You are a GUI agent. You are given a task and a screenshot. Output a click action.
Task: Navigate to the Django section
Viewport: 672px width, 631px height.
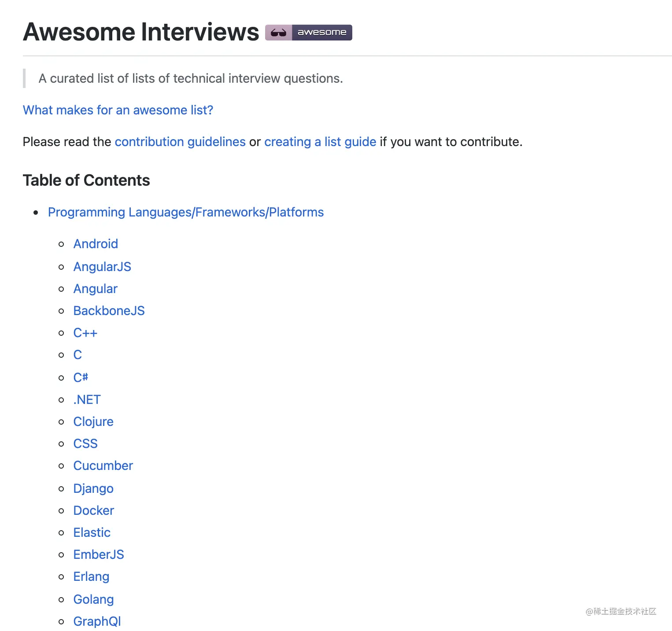(93, 488)
